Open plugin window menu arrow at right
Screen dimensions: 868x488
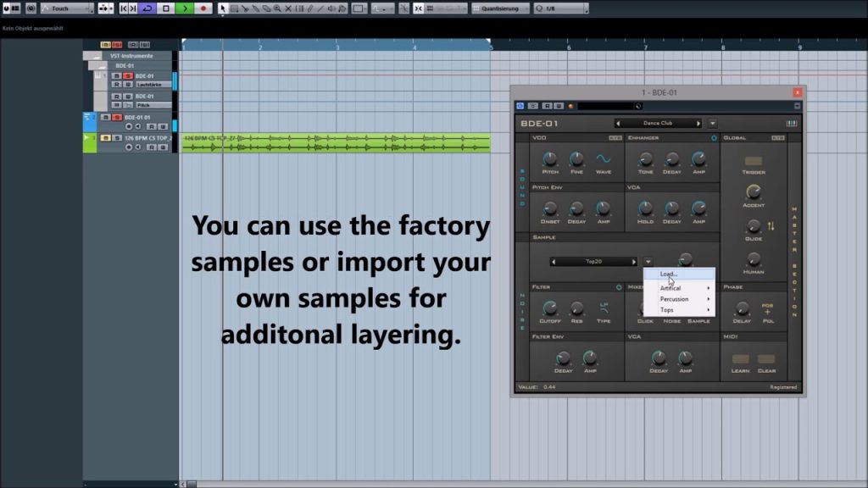tap(797, 106)
